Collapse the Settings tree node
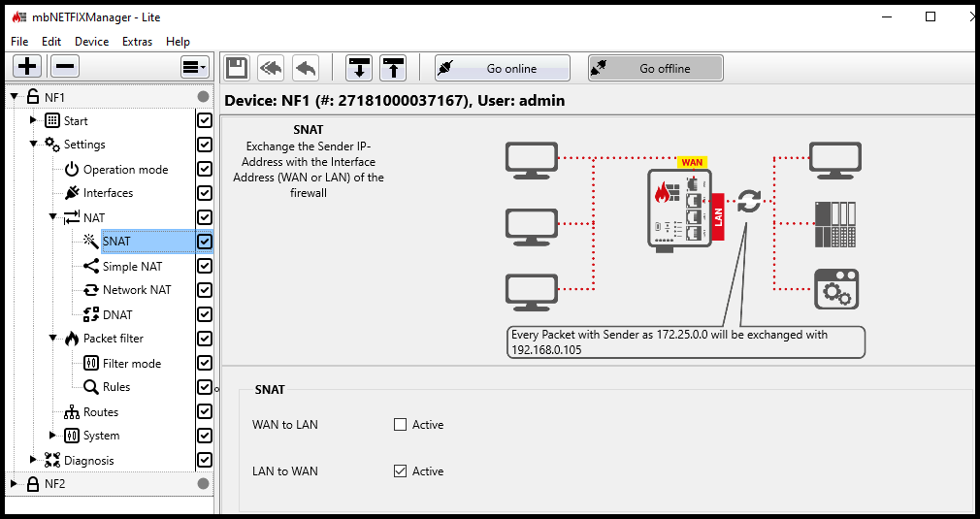This screenshot has height=519, width=980. [x=34, y=145]
